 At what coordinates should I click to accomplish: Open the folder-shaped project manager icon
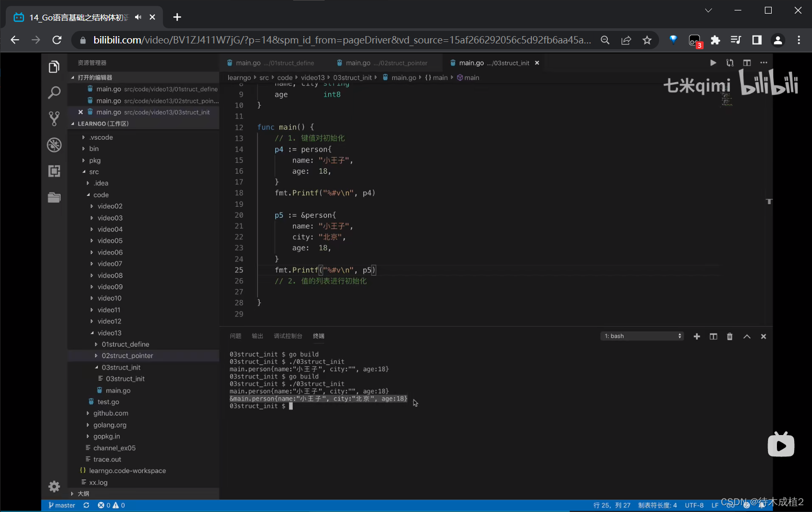click(54, 197)
